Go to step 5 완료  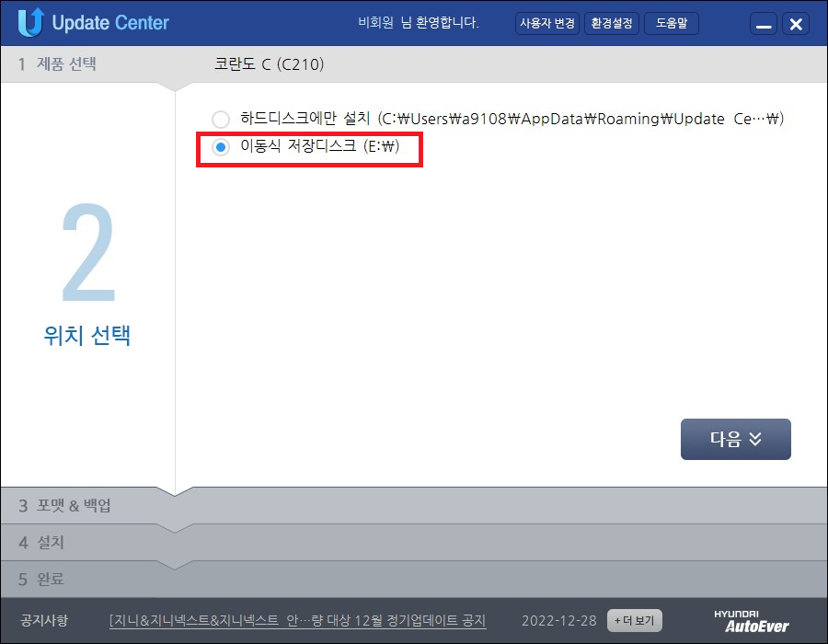click(x=41, y=579)
